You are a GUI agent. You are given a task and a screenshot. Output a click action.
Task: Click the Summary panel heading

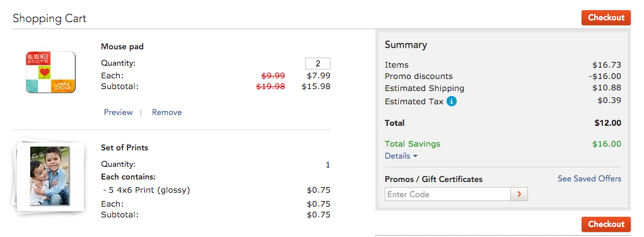[406, 45]
